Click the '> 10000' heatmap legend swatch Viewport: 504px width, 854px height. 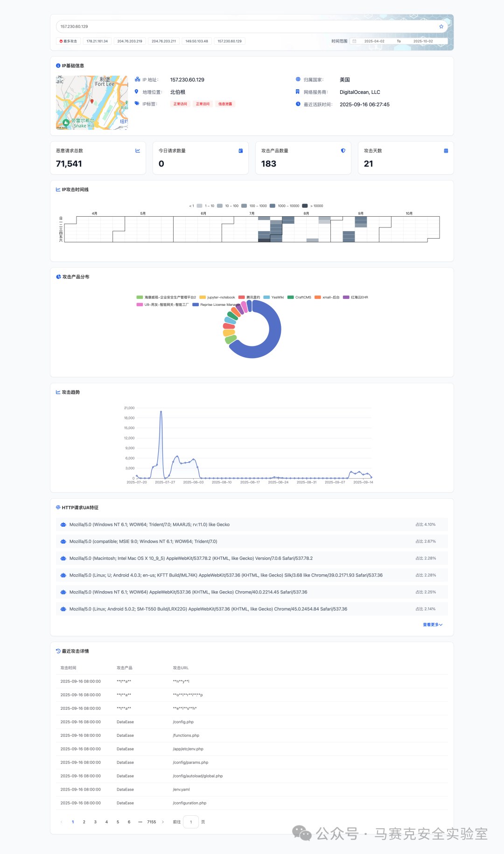(x=305, y=206)
